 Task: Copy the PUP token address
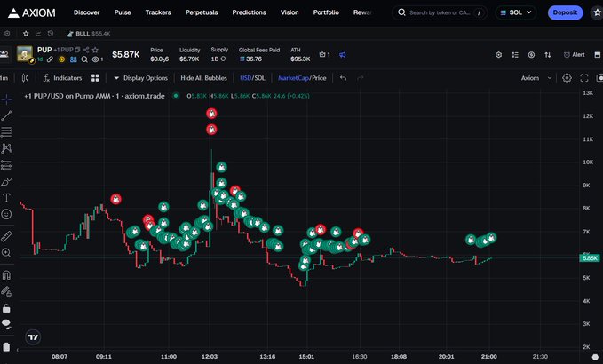[x=77, y=50]
